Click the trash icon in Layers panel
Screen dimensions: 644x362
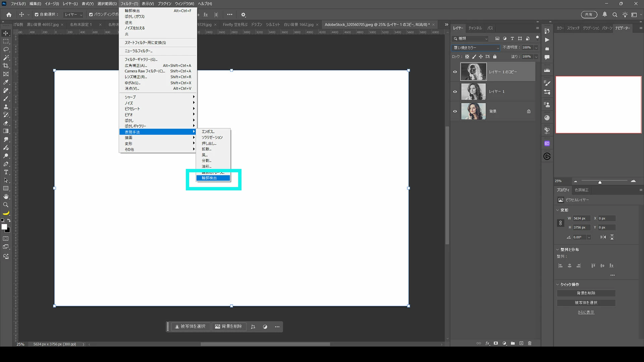click(x=530, y=343)
